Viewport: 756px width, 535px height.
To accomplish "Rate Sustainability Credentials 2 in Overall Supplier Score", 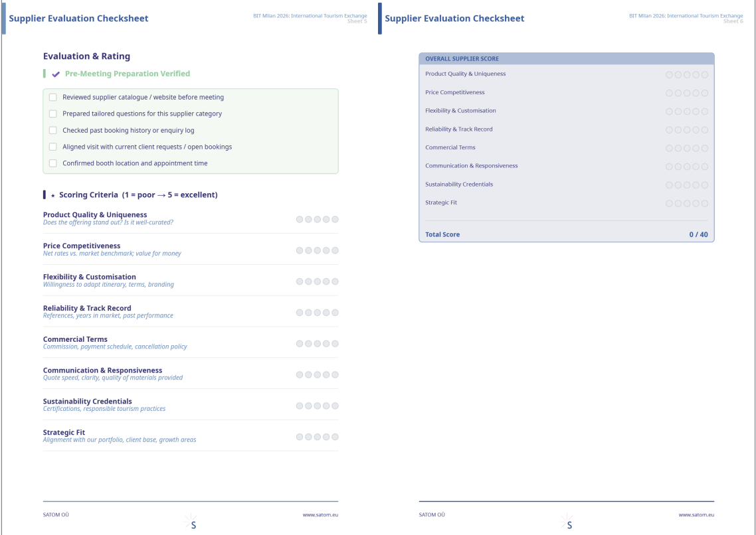I will [x=678, y=185].
